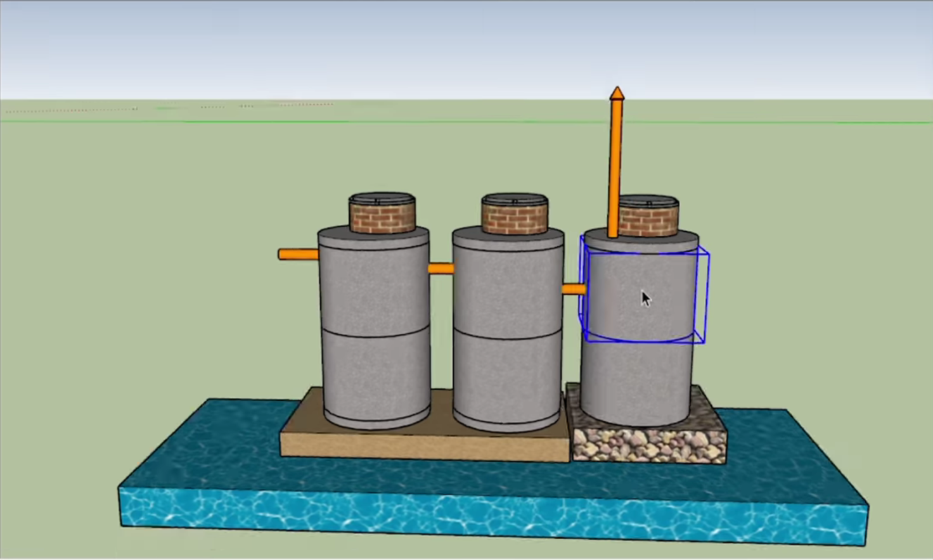
Task: Click the tan base slab under the tanks
Action: tap(425, 447)
